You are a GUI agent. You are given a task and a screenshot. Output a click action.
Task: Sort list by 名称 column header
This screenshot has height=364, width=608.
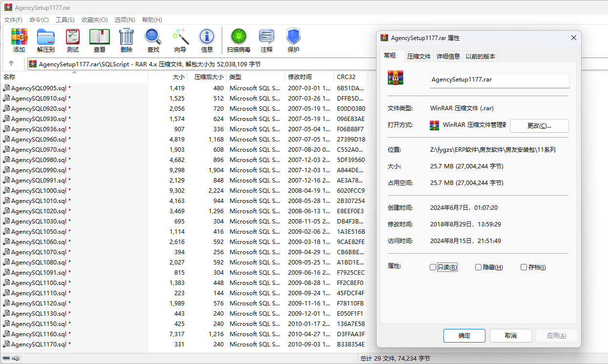coord(74,77)
